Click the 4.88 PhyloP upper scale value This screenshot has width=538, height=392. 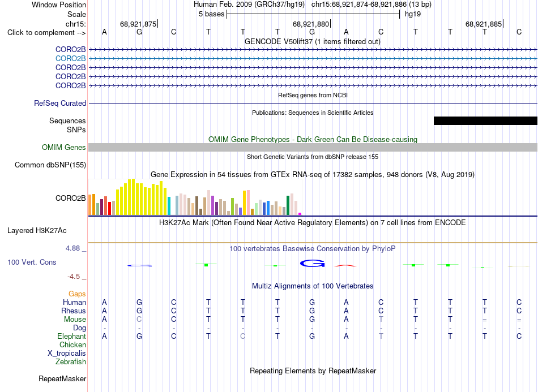(72, 248)
